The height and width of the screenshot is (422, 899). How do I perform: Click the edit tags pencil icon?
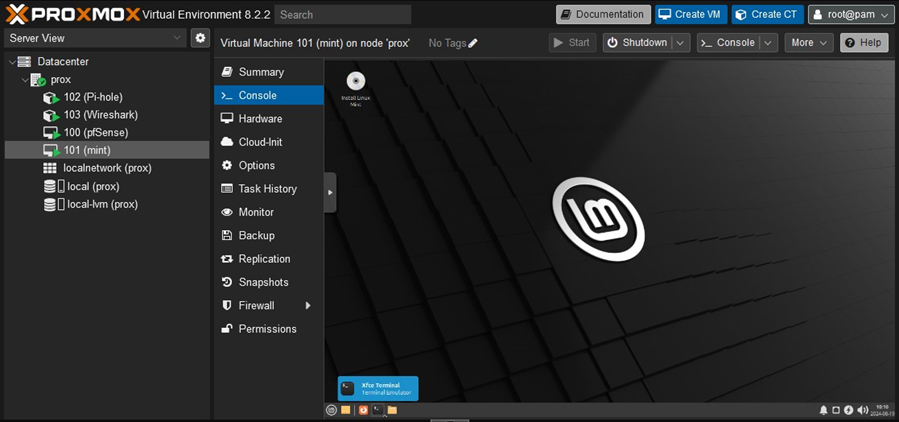pyautogui.click(x=473, y=43)
